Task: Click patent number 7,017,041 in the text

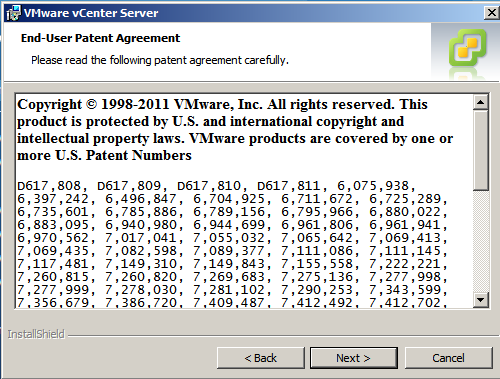Action: coord(141,238)
